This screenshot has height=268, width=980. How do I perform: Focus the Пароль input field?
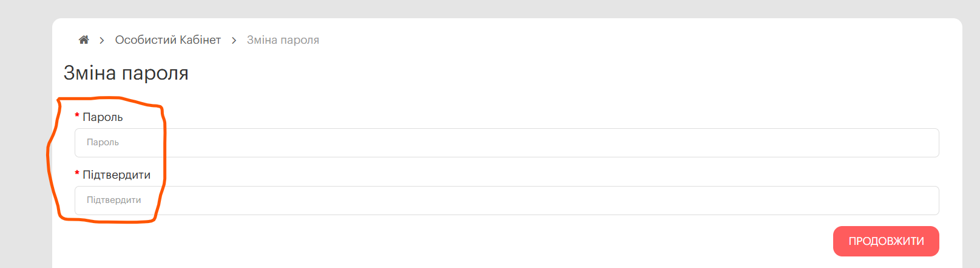pos(507,143)
